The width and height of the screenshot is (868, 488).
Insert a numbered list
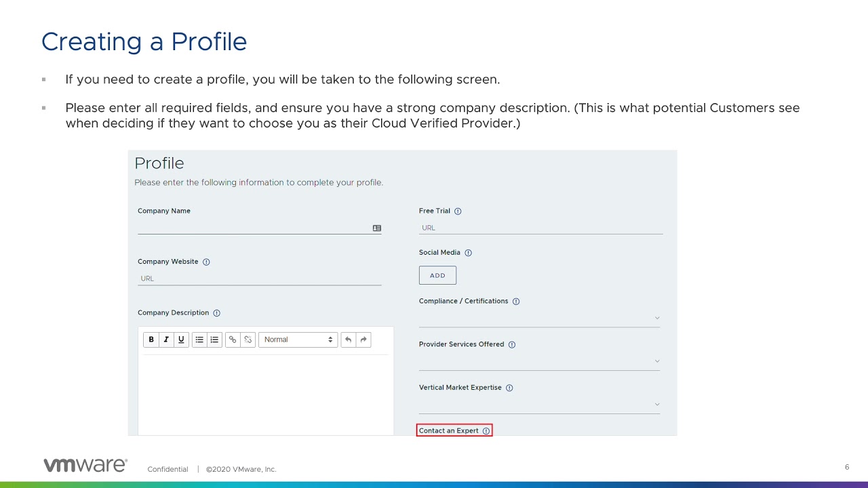tap(214, 340)
